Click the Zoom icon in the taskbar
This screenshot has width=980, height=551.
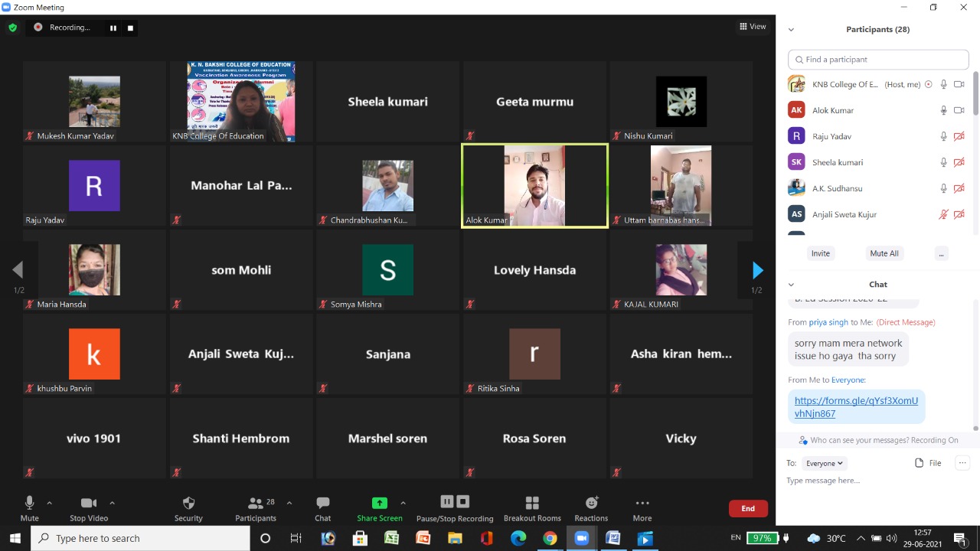point(581,538)
